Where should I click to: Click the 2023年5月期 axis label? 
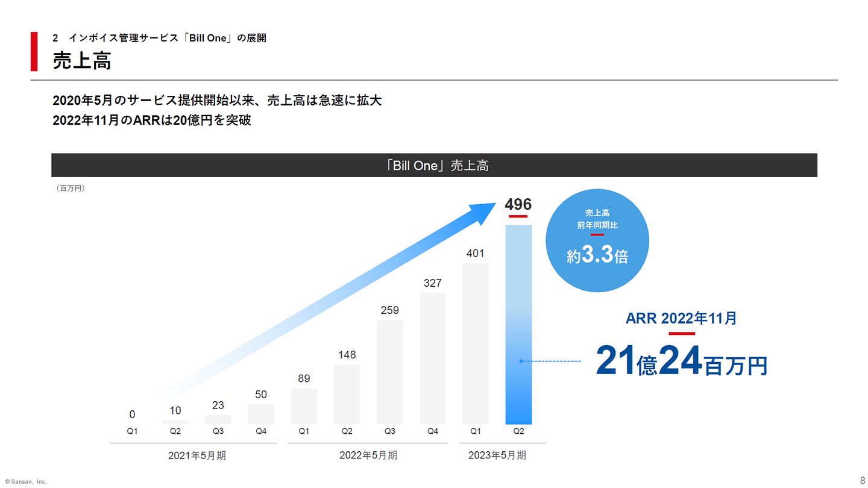497,455
